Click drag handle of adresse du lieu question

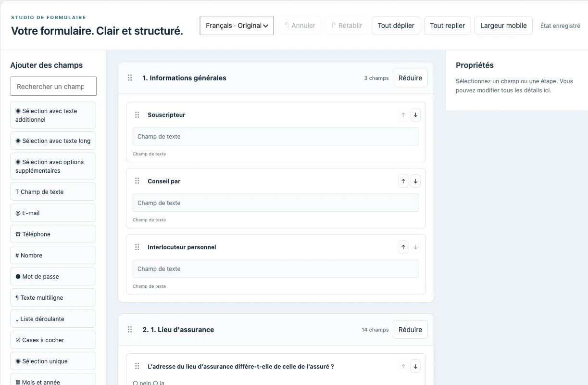pos(137,367)
